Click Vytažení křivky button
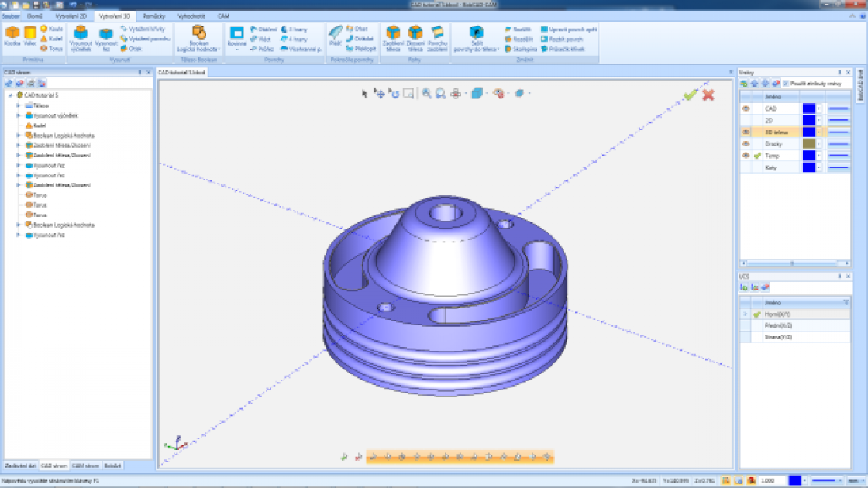The height and width of the screenshot is (488, 868). (143, 29)
